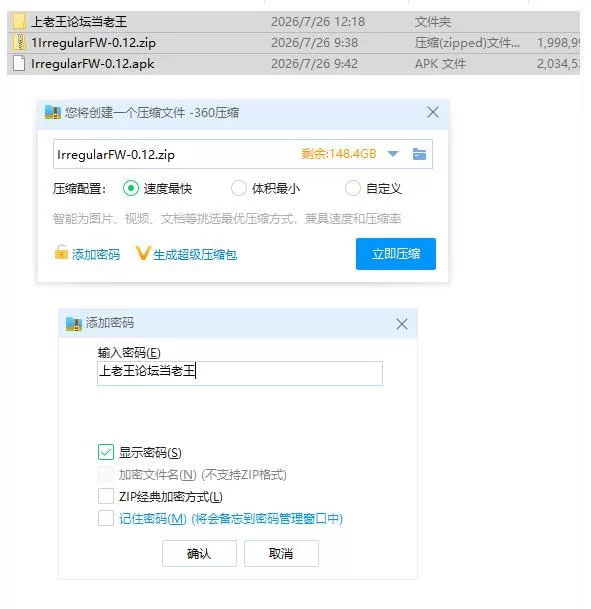Viewport: 591px width, 609px height.
Task: Click the 确认 button
Action: [199, 553]
